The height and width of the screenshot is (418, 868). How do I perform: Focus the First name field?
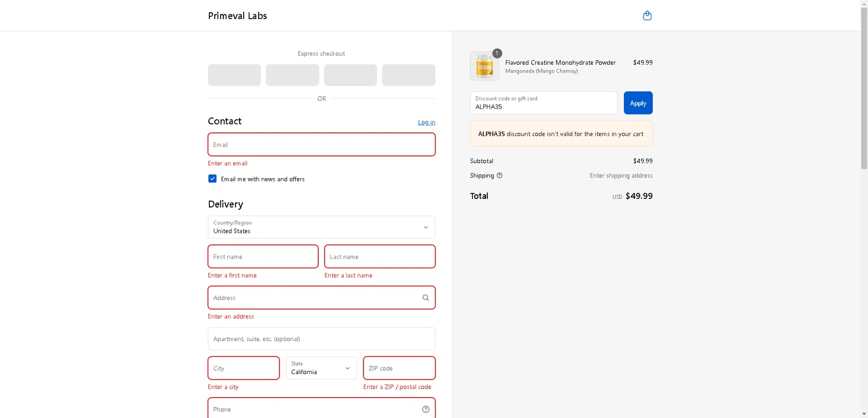pyautogui.click(x=263, y=257)
